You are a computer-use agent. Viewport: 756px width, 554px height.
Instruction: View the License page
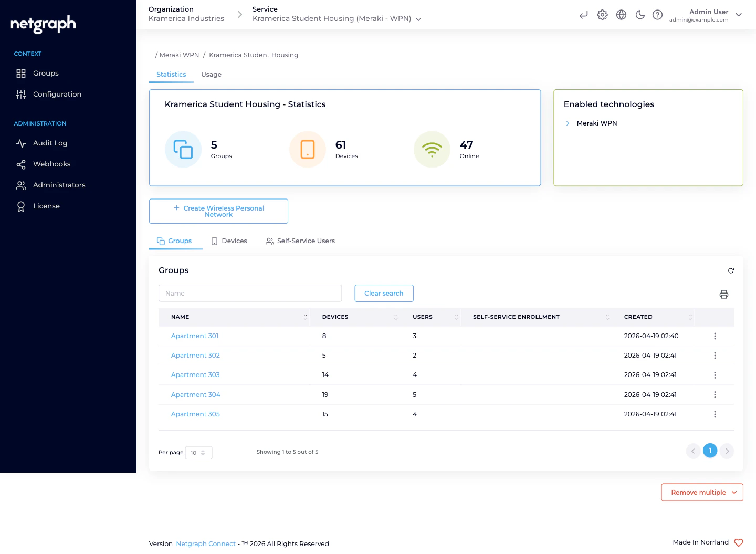tap(46, 206)
